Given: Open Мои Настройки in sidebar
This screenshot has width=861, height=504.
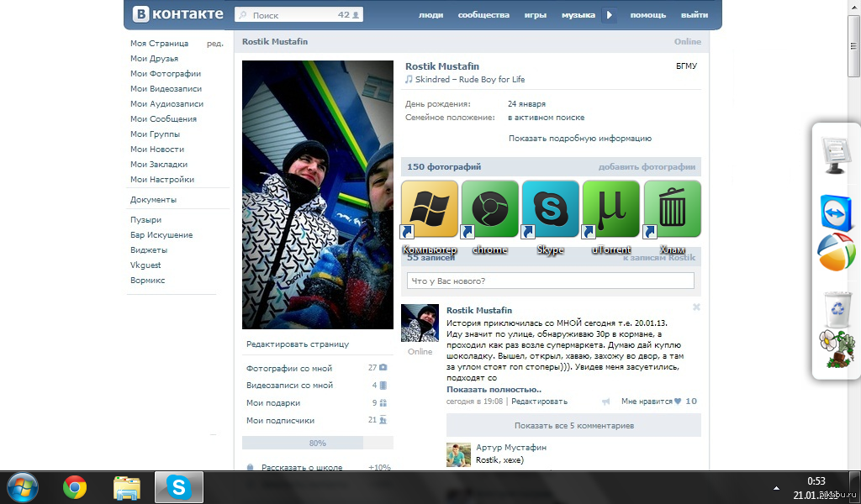Looking at the screenshot, I should click(162, 179).
